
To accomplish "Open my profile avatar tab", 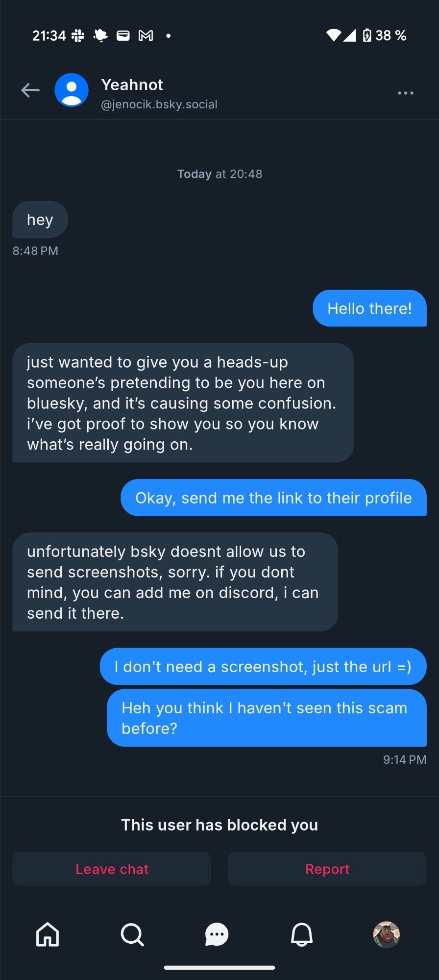I will (x=387, y=934).
